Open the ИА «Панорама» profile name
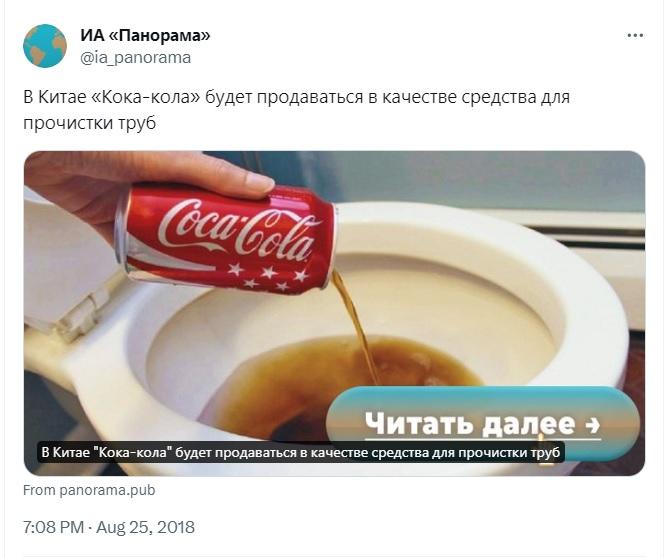Image resolution: width=665 pixels, height=558 pixels. 145,35
